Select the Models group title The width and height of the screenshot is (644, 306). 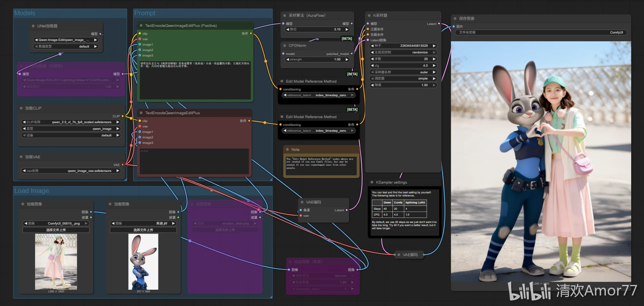point(25,13)
